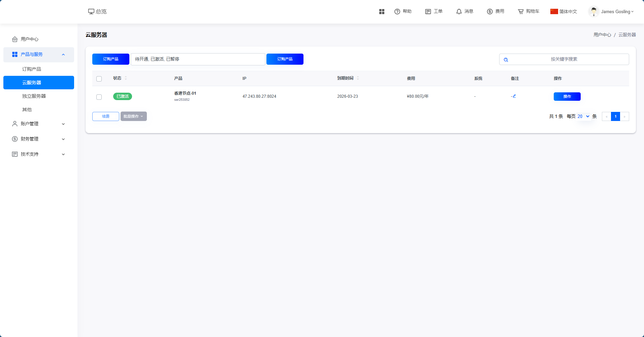Open the 工单 ticket icon
This screenshot has height=337, width=644.
click(428, 11)
